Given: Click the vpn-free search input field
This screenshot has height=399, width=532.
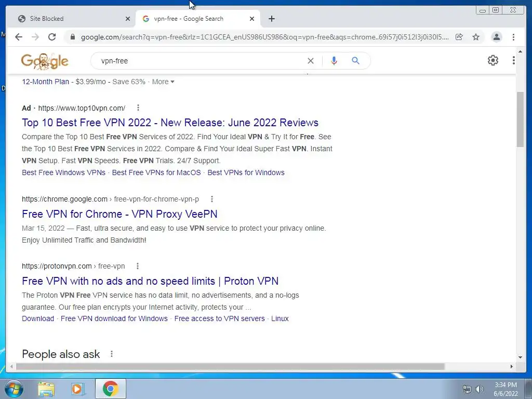Looking at the screenshot, I should tap(200, 61).
